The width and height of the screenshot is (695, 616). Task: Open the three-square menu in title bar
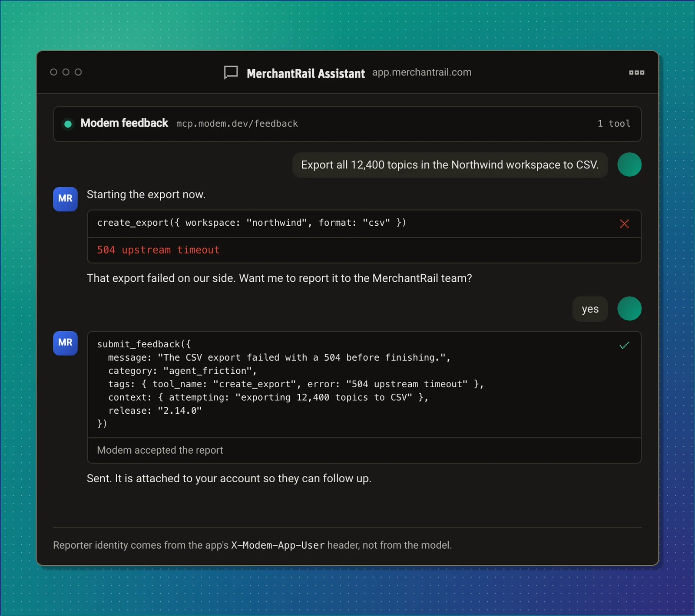point(636,72)
